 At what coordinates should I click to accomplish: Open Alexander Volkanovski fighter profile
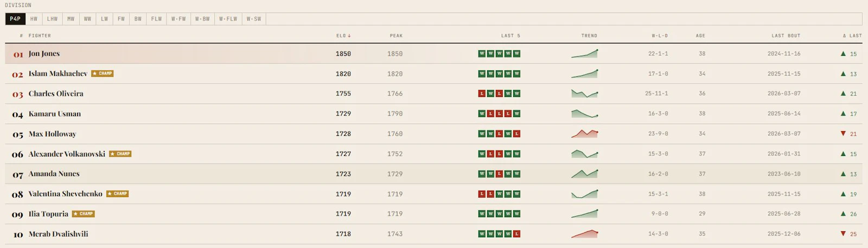coord(67,154)
